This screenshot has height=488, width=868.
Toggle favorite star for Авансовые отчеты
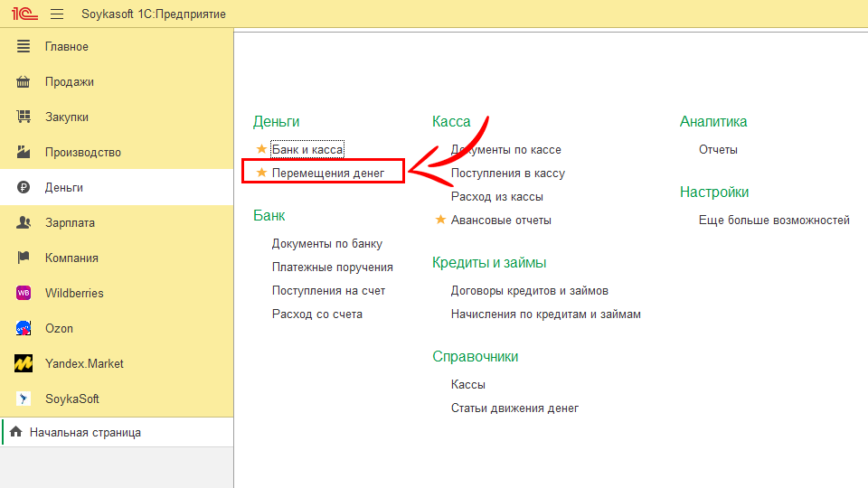click(441, 220)
